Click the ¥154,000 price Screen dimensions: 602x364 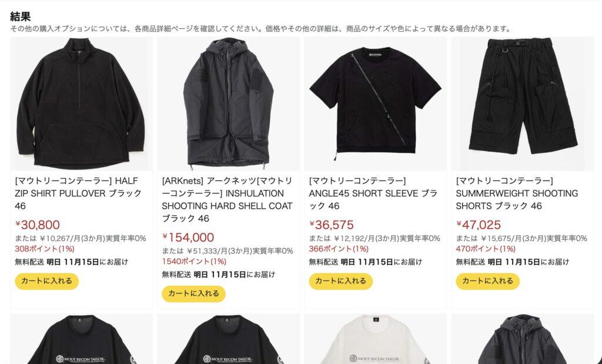pos(188,238)
